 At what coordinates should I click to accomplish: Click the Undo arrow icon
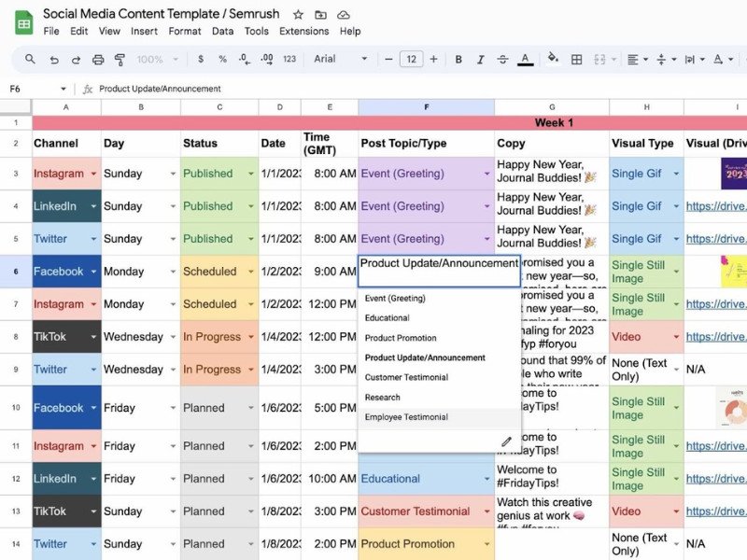pyautogui.click(x=54, y=60)
